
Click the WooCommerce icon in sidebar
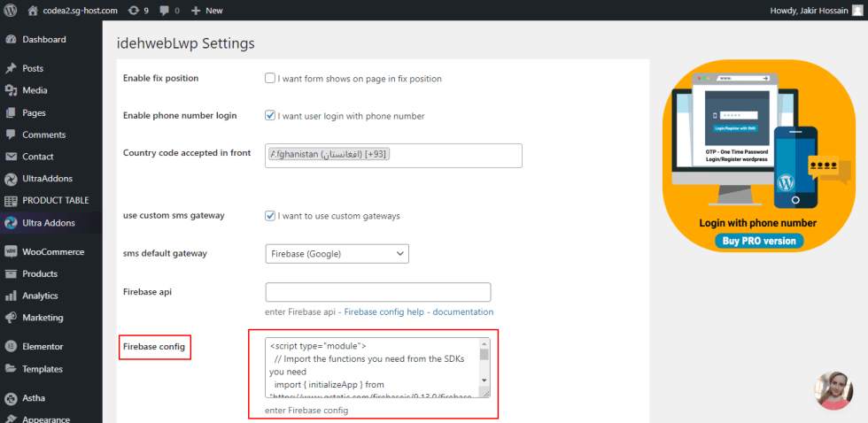(11, 251)
